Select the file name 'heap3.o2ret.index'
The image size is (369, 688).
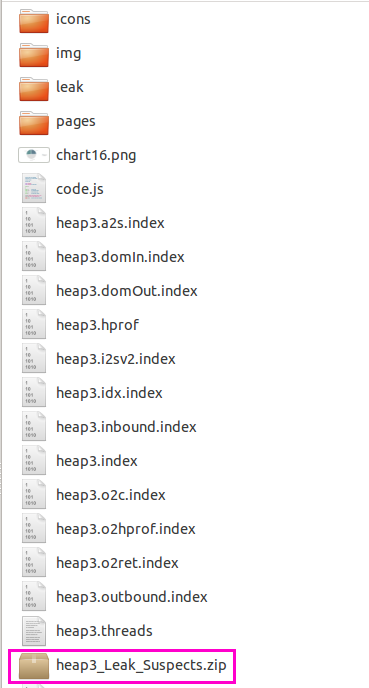pos(117,564)
